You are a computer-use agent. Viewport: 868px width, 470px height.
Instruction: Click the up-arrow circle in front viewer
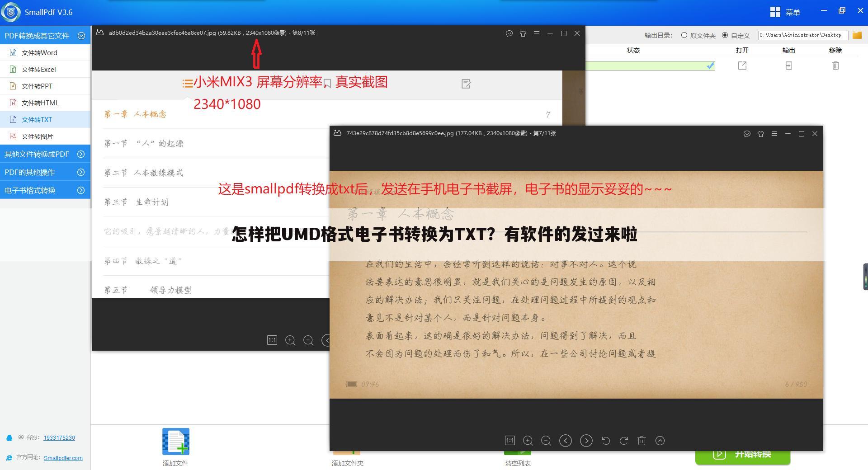tap(660, 440)
